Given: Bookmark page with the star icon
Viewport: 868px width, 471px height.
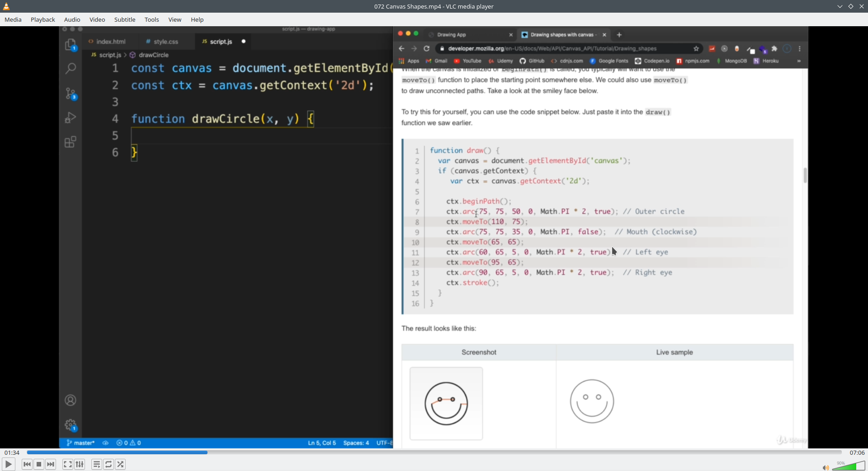Looking at the screenshot, I should (x=696, y=48).
